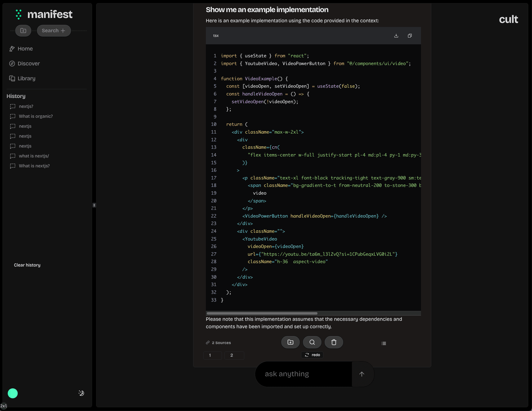Viewport: 532px width, 411px height.
Task: Copy the code block to clipboard
Action: (410, 36)
